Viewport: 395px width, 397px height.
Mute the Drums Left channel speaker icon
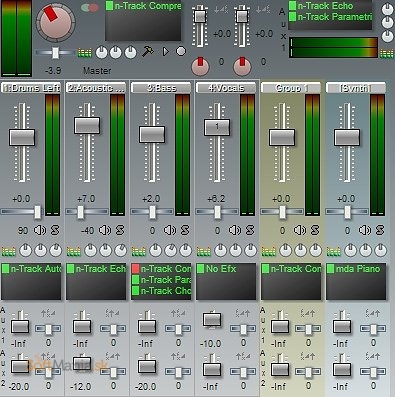pyautogui.click(x=40, y=230)
